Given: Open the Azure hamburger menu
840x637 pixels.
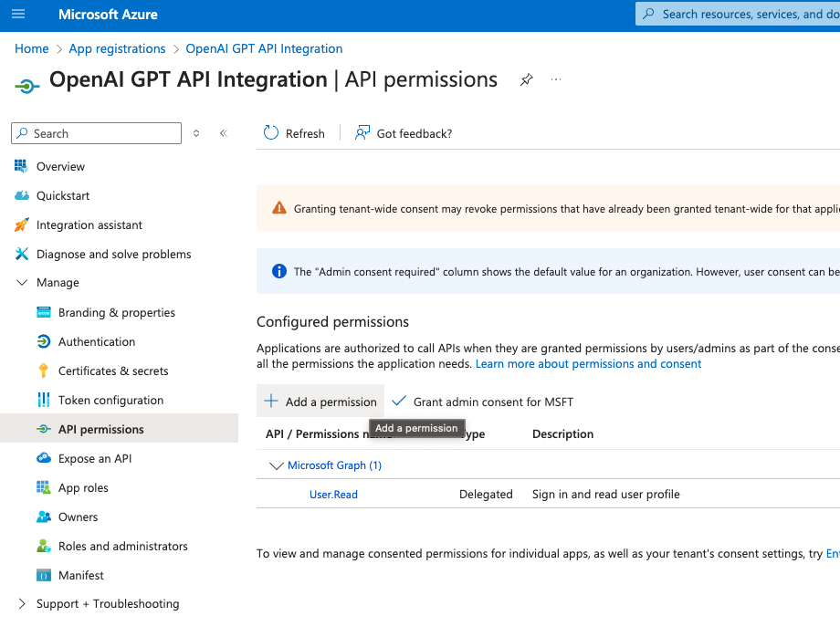Looking at the screenshot, I should click(x=19, y=14).
